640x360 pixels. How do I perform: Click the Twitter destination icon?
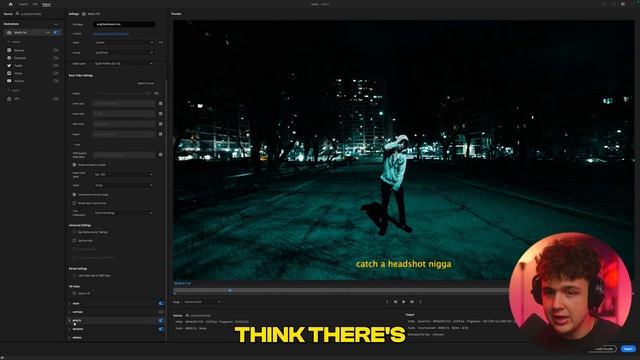tap(9, 65)
